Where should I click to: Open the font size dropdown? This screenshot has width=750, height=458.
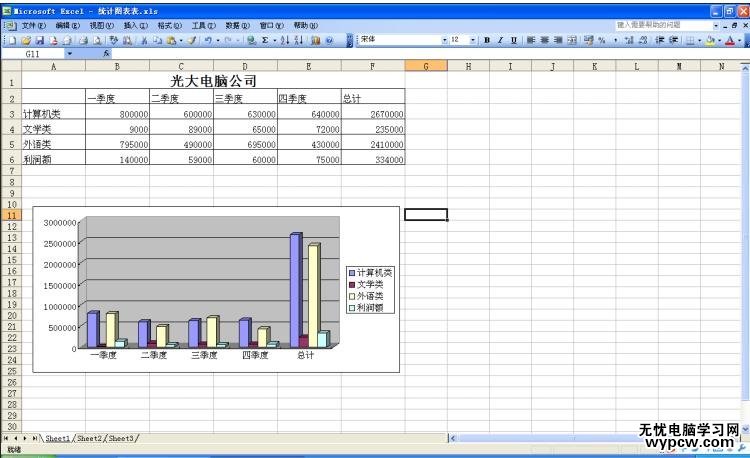pos(473,40)
